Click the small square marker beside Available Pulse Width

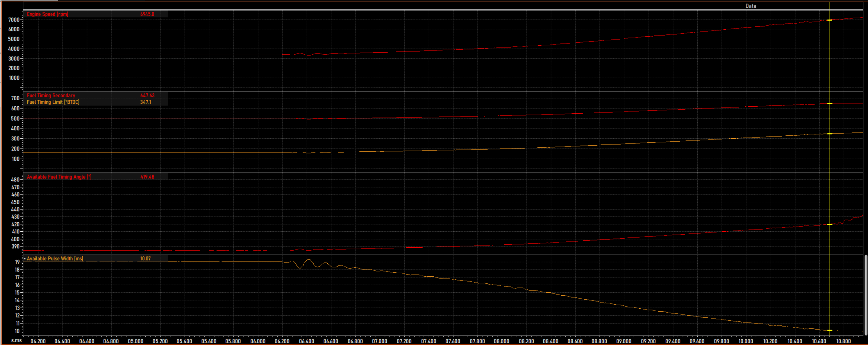tap(25, 258)
